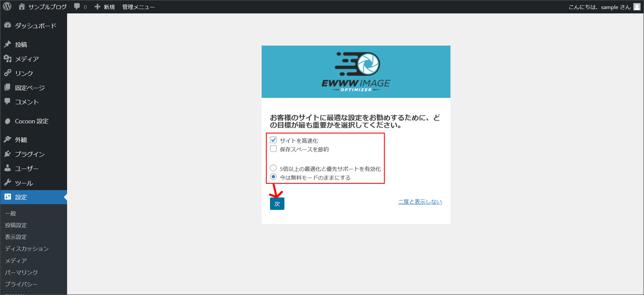
Task: Click the プラグイン plug icon
Action: tap(7, 154)
